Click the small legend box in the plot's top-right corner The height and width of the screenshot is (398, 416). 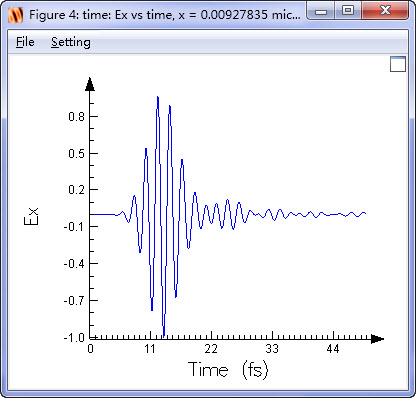click(x=398, y=64)
